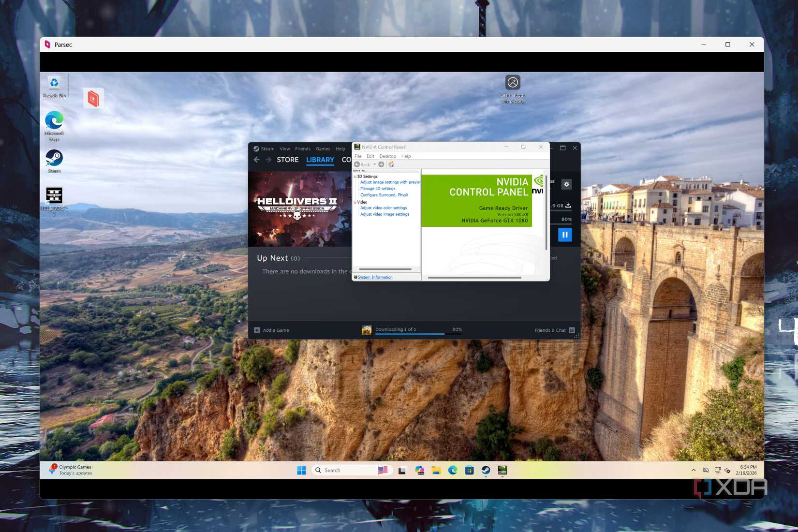Screen dimensions: 798x532
Task: Select the Adjust video color settings link
Action: coord(384,207)
